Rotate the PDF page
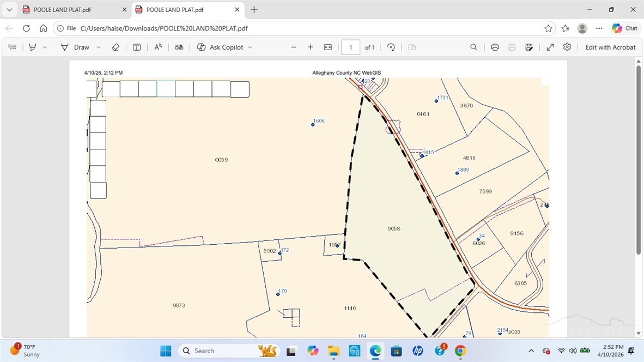 (391, 47)
